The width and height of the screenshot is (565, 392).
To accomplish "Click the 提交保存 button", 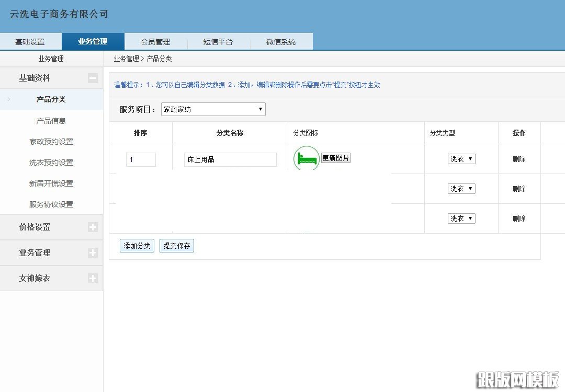I will (176, 246).
